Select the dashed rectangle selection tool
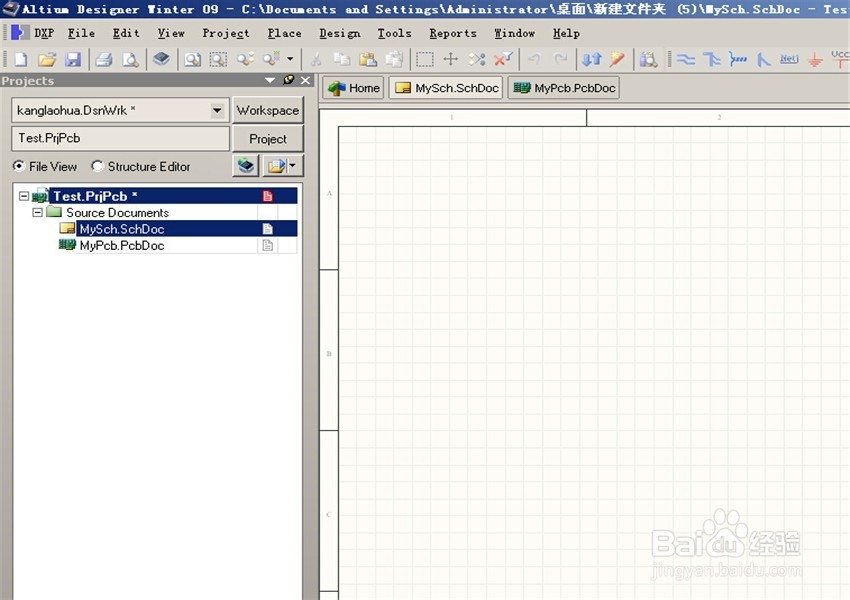The image size is (850, 600). coord(424,59)
